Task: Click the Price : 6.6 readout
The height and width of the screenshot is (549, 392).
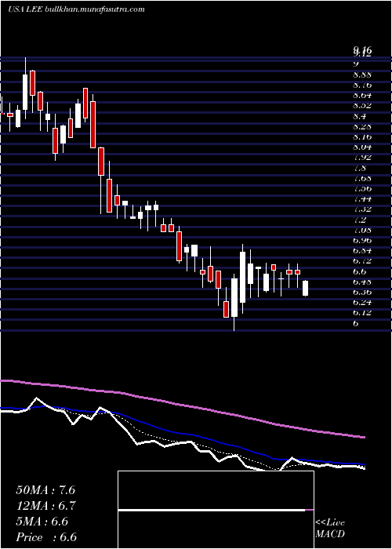Action: (x=45, y=537)
